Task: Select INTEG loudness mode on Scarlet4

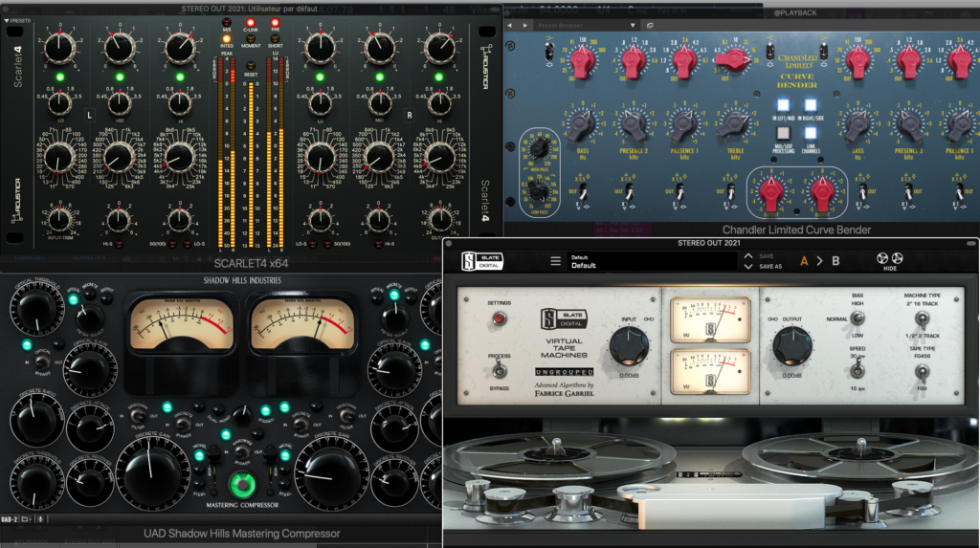Action: [x=226, y=39]
